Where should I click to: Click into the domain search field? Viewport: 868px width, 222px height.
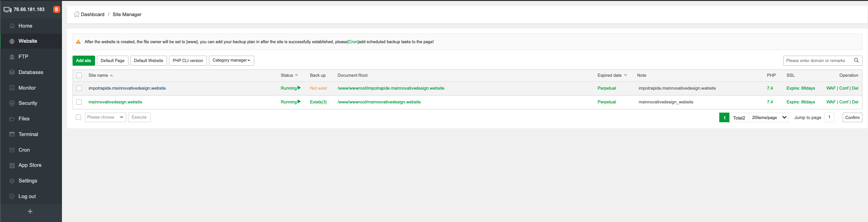817,61
